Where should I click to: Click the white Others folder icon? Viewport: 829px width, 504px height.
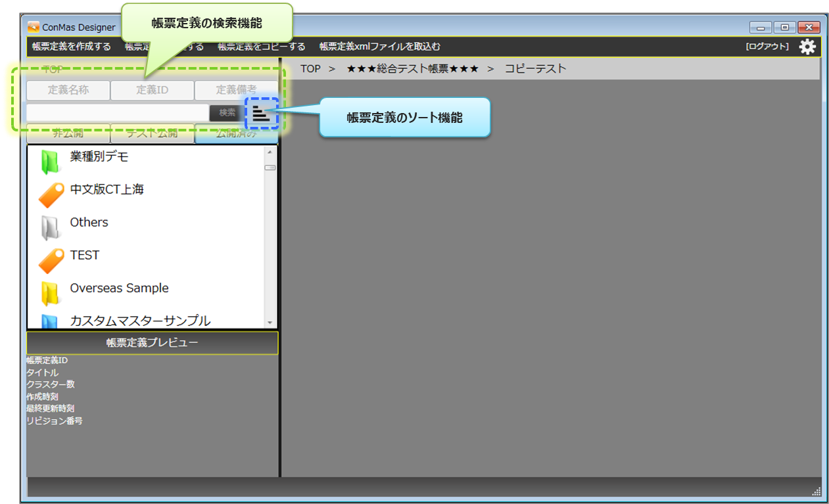pos(50,227)
